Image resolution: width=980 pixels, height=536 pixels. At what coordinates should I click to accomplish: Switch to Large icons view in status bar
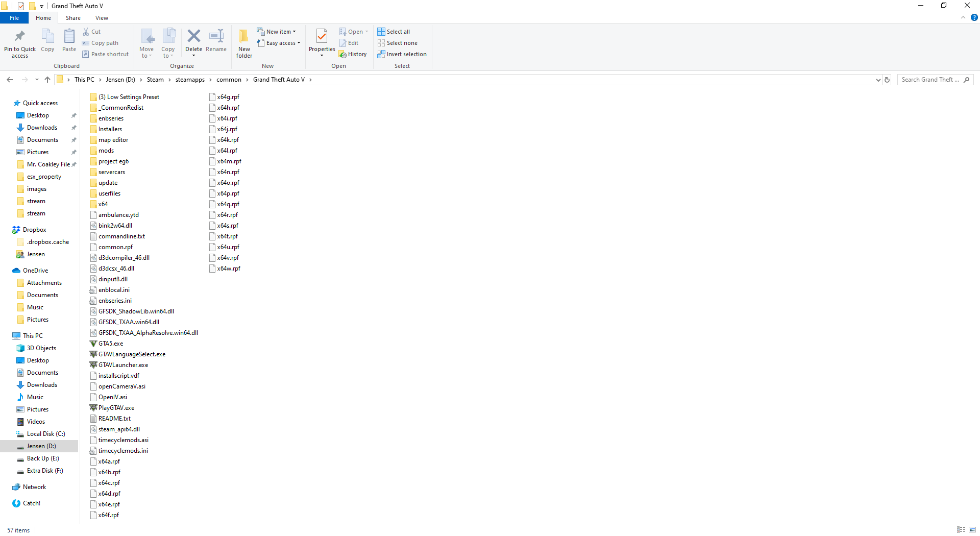(x=972, y=530)
